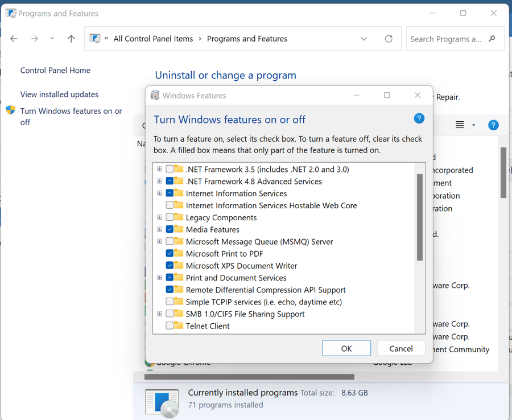
Task: Open help in Programs and Features toolbar
Action: (493, 125)
